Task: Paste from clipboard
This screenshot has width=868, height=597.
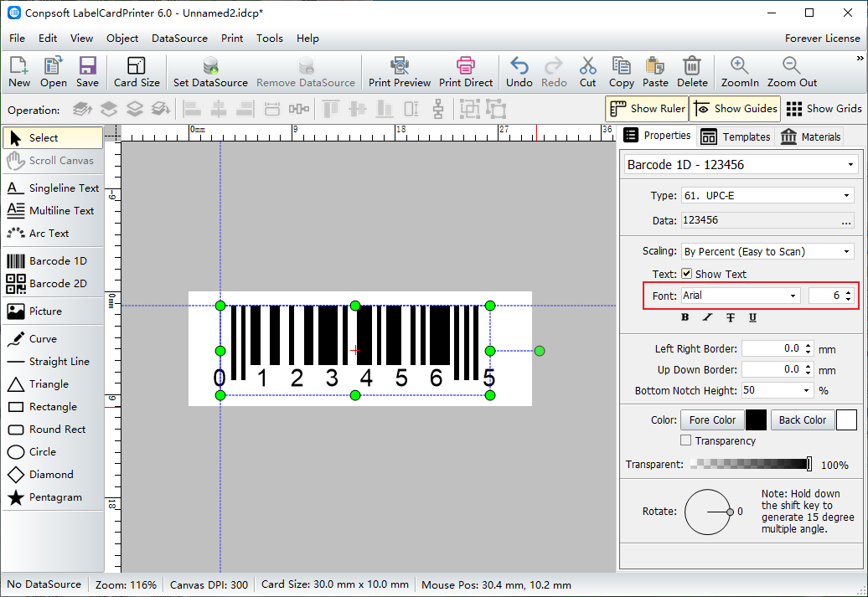Action: 655,72
